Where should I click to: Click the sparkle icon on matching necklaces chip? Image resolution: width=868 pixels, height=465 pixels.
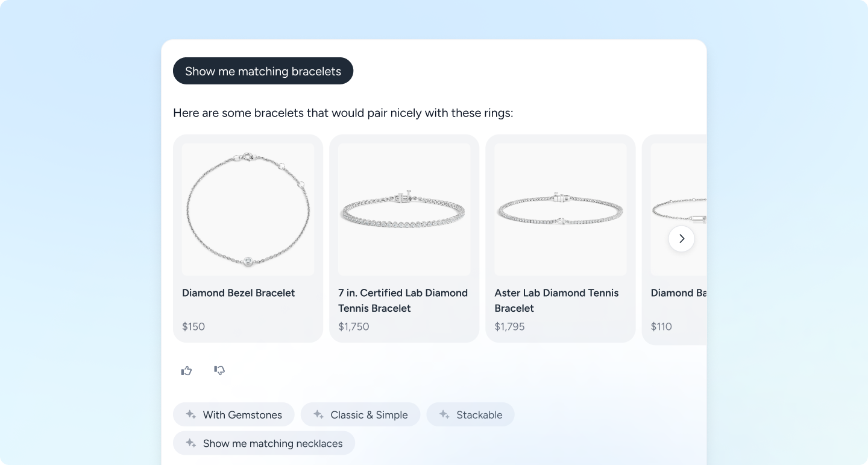tap(190, 443)
